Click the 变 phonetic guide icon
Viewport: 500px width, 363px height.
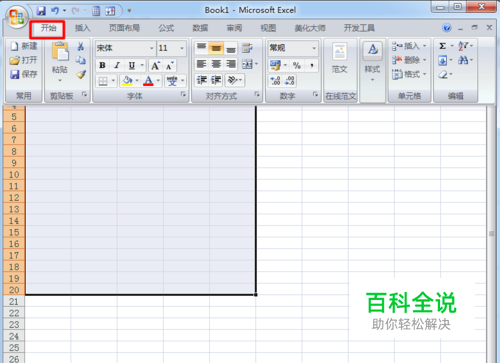[172, 81]
